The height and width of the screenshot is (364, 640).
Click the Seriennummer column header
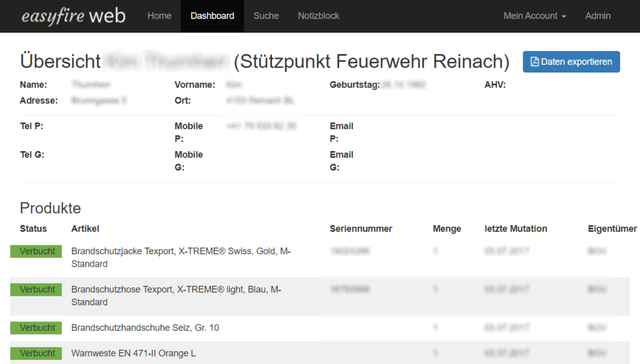tap(361, 229)
